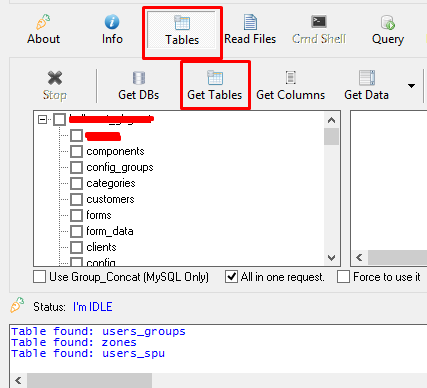Enable the Force to use it option
Viewport: 427px width, 388px height.
[379, 277]
